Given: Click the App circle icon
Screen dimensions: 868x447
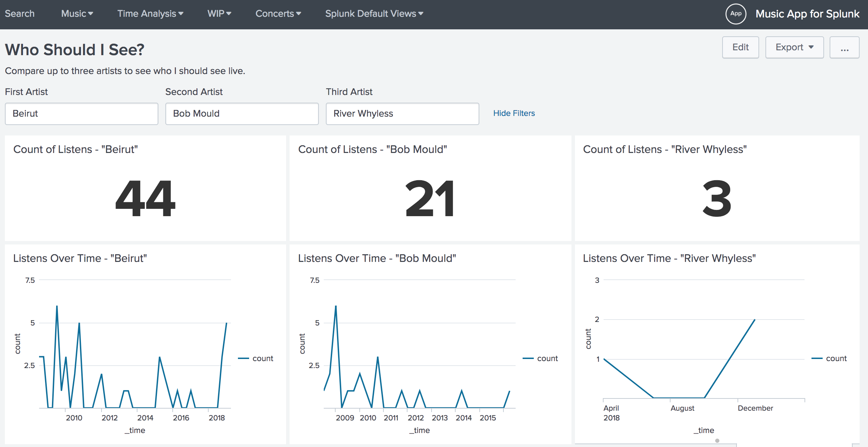Looking at the screenshot, I should pos(736,14).
